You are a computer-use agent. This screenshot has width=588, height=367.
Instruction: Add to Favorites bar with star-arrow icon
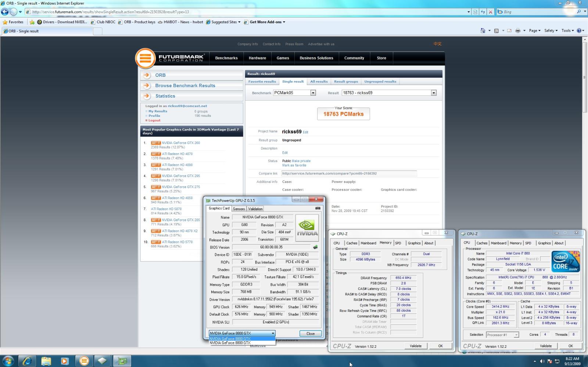tap(32, 22)
